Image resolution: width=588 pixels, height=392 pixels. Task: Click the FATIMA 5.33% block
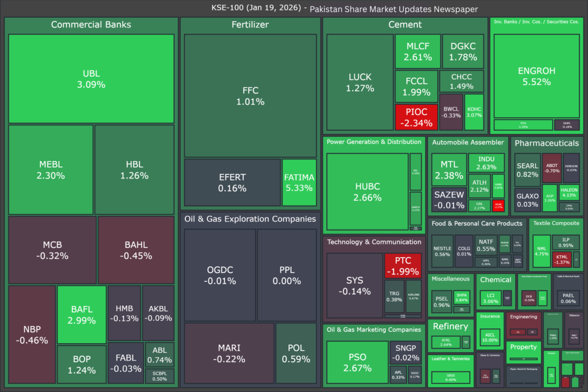299,182
